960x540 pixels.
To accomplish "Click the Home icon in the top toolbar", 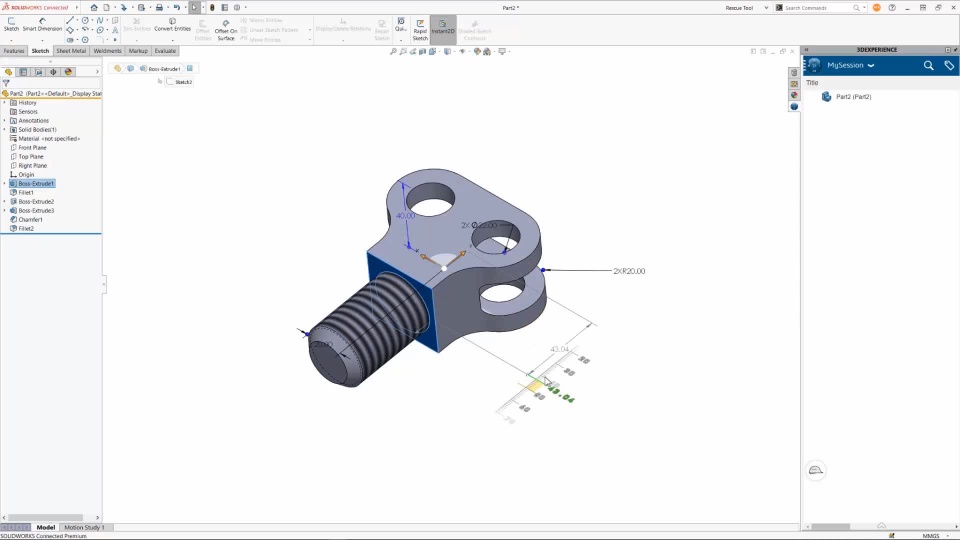I will tap(94, 7).
